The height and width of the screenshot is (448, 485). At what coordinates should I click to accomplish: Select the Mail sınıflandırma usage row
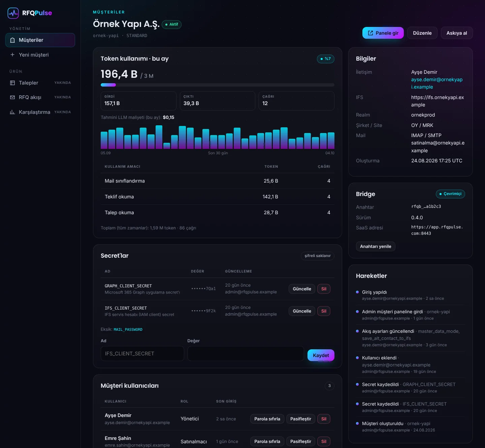point(218,181)
